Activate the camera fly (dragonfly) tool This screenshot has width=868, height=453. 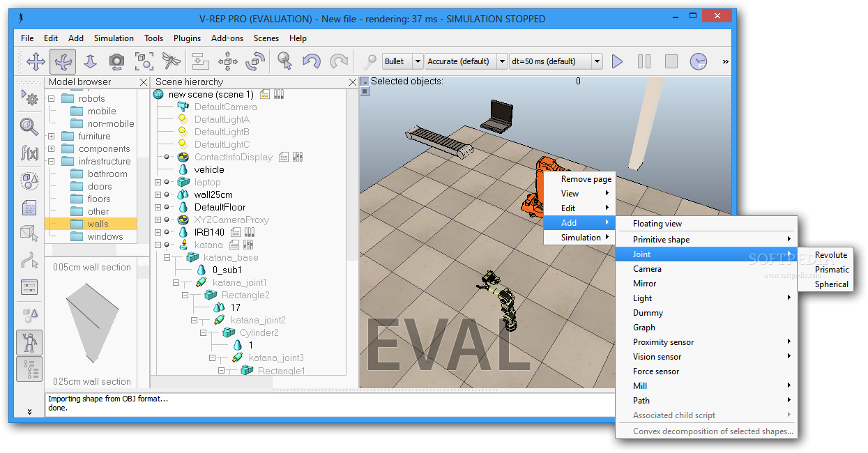point(171,61)
